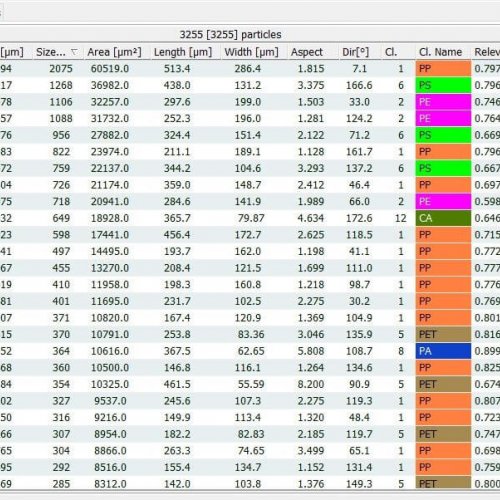Select length value 456.4
The width and height of the screenshot is (500, 500).
(x=177, y=235)
